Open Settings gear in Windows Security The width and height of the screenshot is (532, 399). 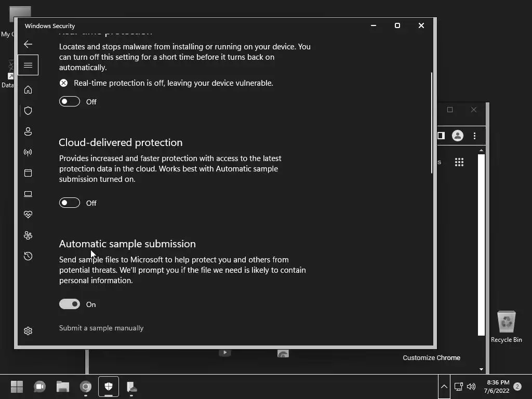point(28,331)
